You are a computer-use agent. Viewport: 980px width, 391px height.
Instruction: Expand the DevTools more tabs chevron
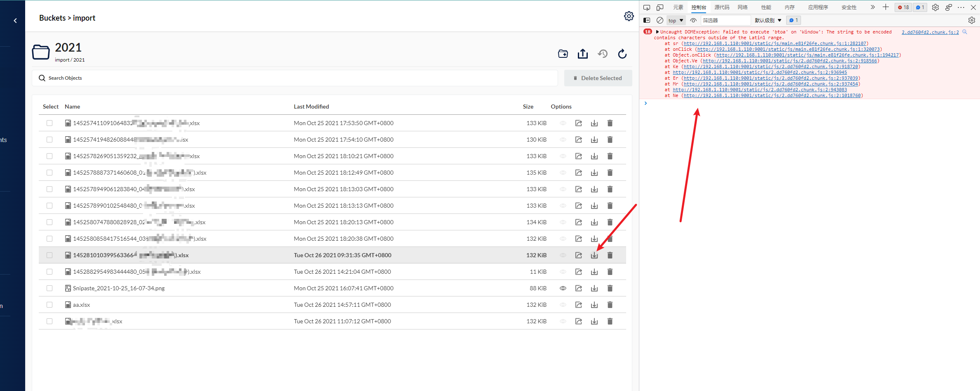pyautogui.click(x=873, y=7)
